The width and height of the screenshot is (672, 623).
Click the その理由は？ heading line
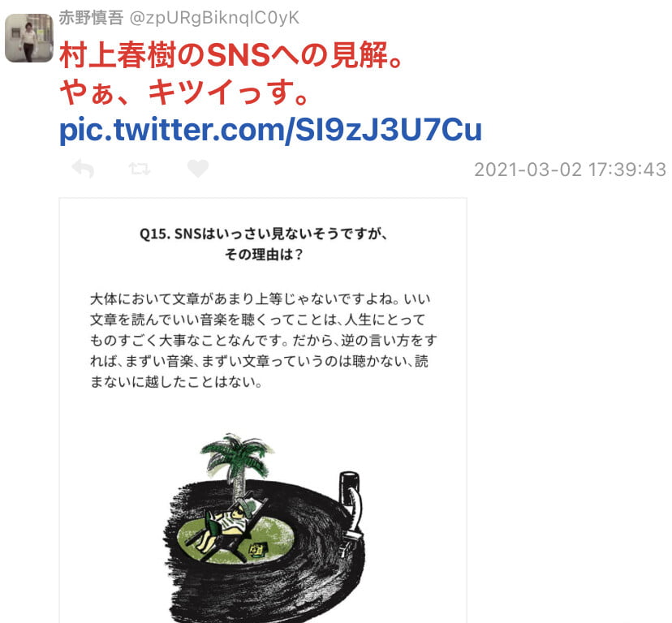(x=264, y=255)
